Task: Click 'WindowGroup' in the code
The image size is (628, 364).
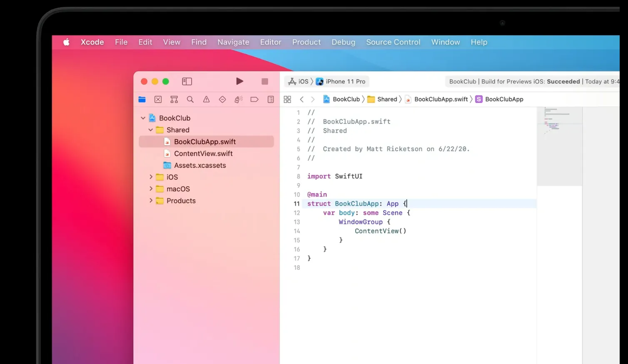Action: pos(361,222)
